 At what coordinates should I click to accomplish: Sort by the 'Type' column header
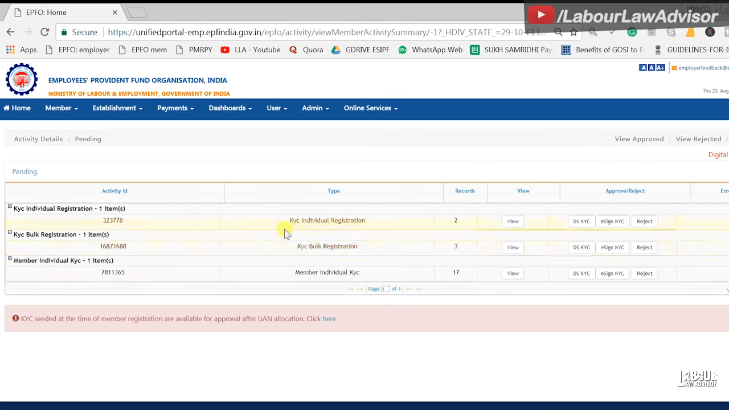(333, 191)
